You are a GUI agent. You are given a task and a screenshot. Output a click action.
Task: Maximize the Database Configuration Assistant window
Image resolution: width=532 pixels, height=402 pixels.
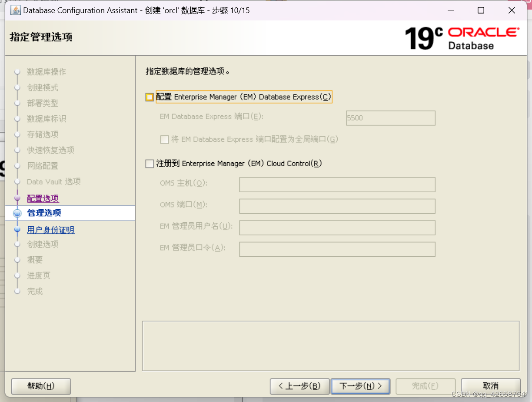point(481,10)
